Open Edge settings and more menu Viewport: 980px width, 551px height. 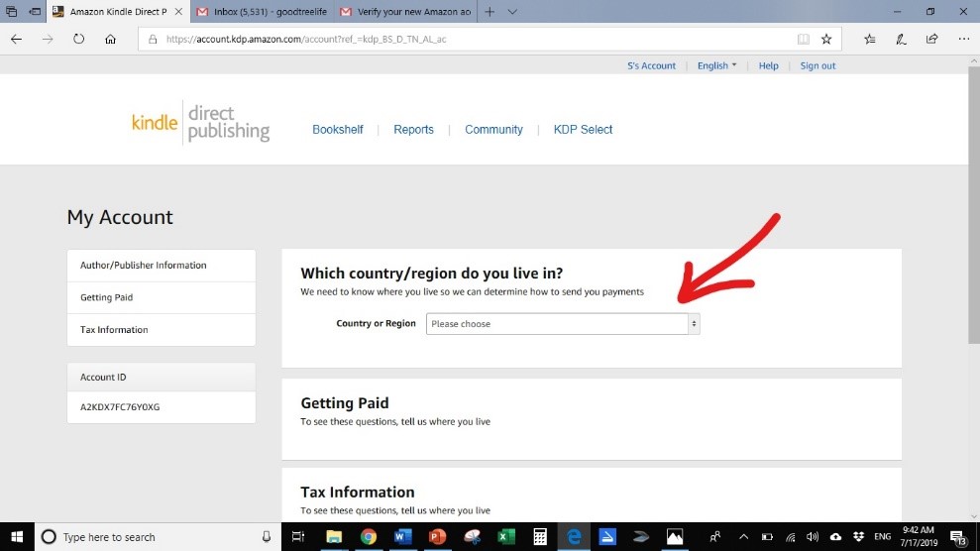[964, 39]
